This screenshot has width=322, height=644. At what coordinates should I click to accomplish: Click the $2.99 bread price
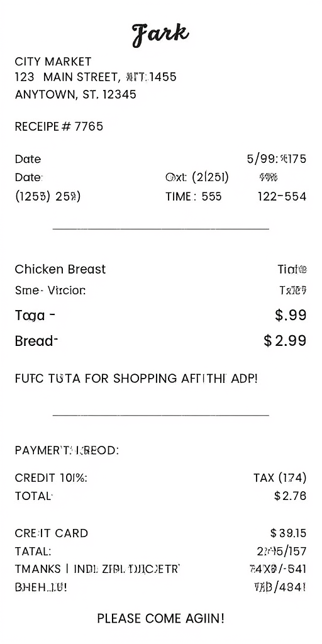pyautogui.click(x=285, y=341)
